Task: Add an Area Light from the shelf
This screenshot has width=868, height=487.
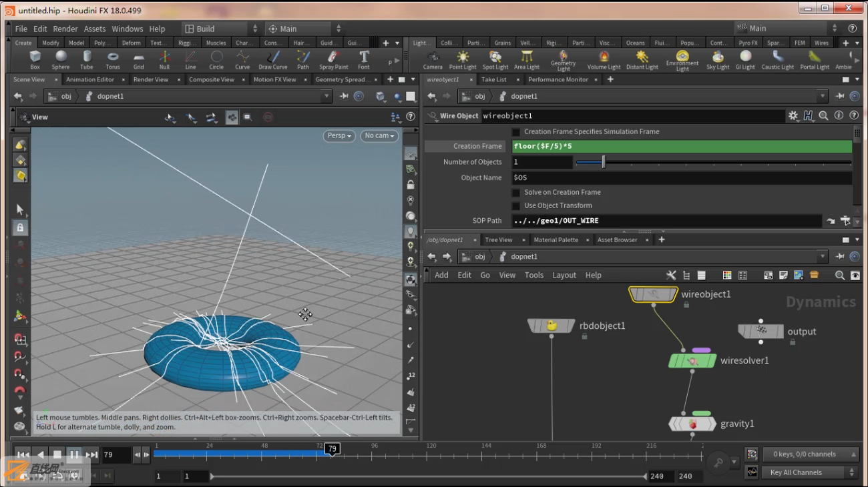Action: (527, 60)
